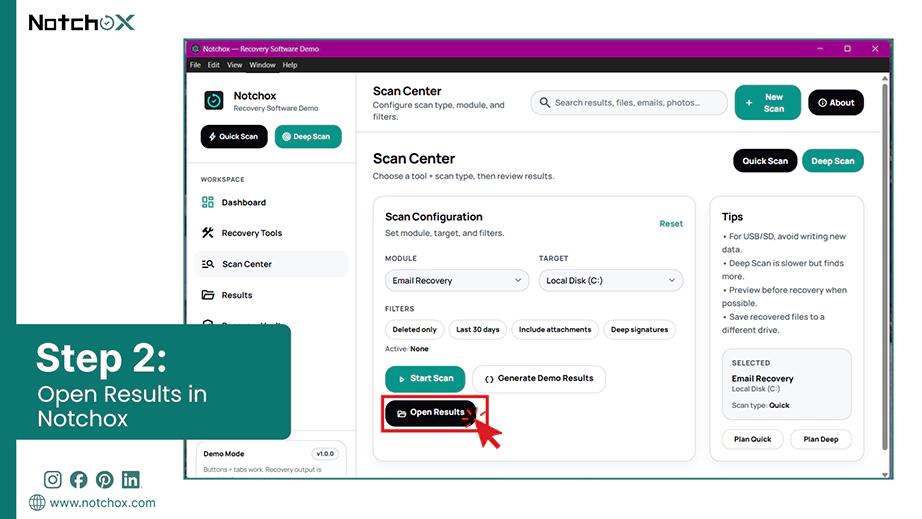Click the Start Scan button
This screenshot has height=519, width=922.
pos(425,379)
